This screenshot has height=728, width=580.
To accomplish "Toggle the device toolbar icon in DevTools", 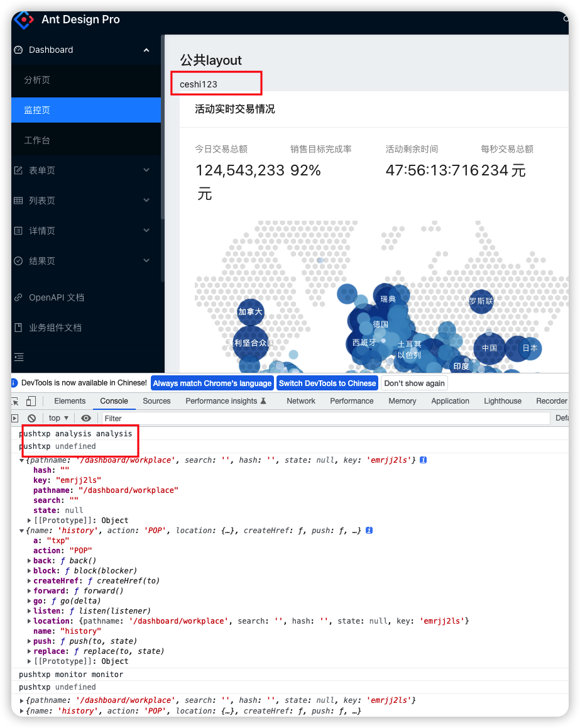I will pos(31,401).
